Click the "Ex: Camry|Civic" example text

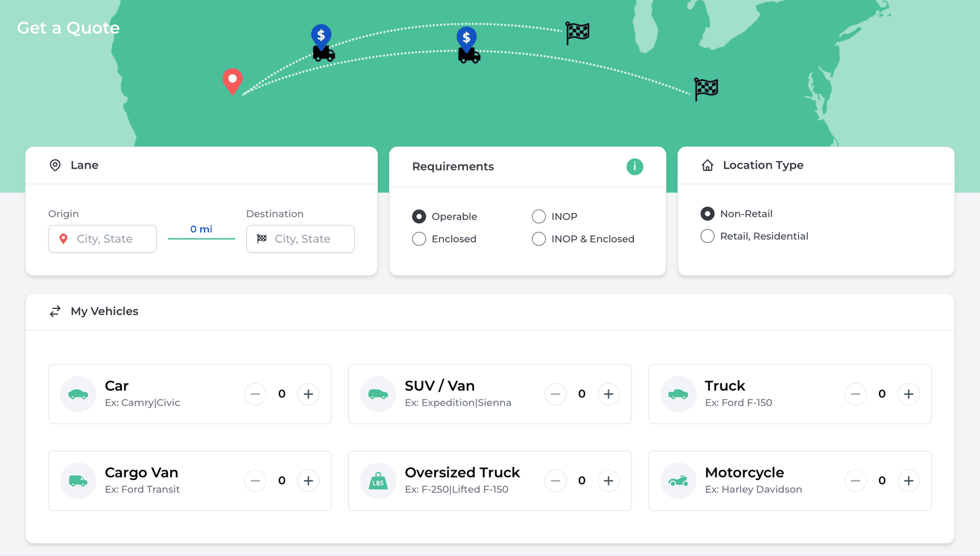(x=142, y=403)
